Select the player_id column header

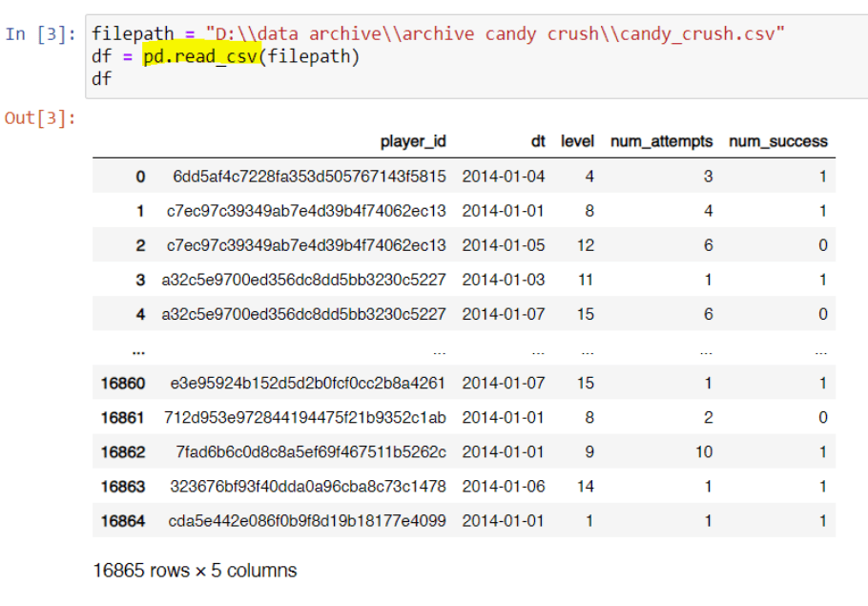point(413,141)
